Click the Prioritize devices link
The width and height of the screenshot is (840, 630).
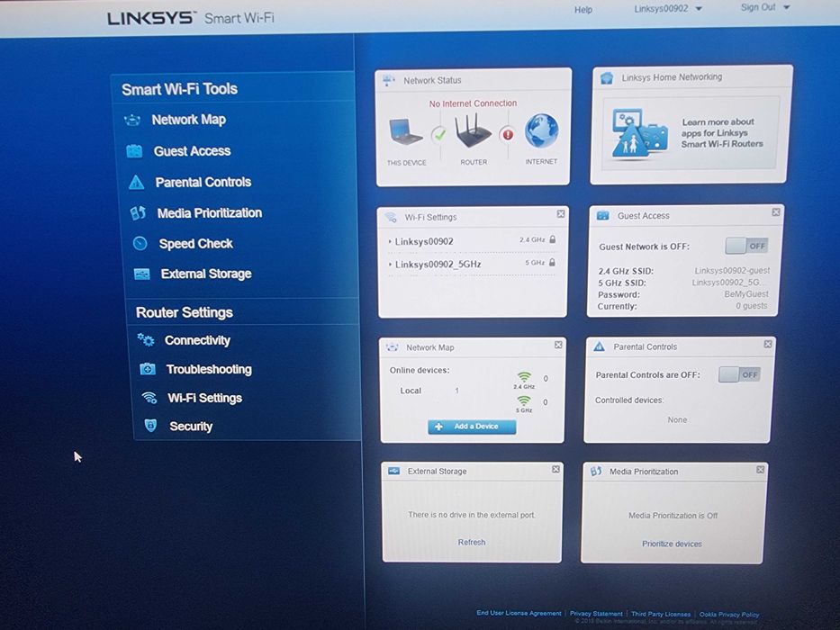click(x=672, y=544)
